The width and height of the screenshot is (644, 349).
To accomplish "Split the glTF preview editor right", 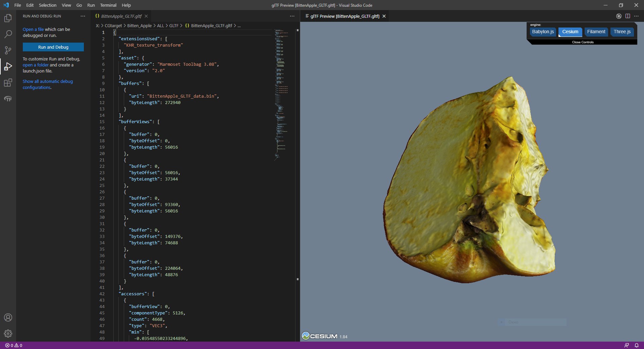I will tap(628, 16).
